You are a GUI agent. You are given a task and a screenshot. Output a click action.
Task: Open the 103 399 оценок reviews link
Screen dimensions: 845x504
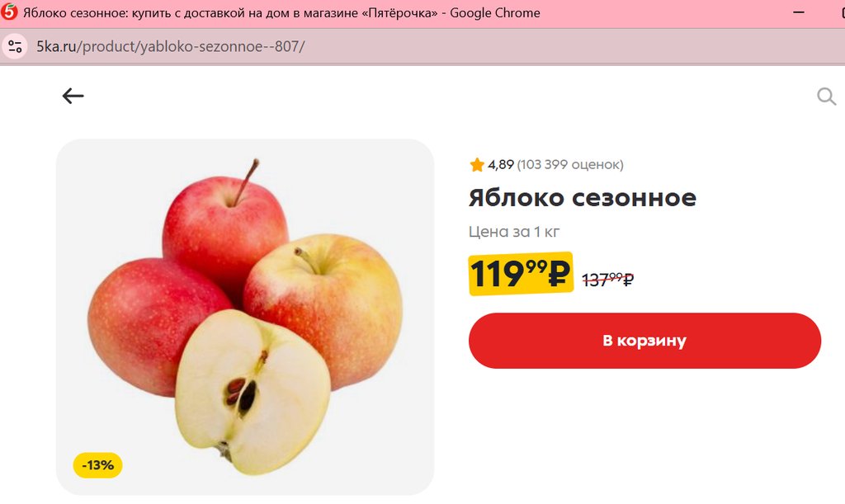tap(570, 164)
